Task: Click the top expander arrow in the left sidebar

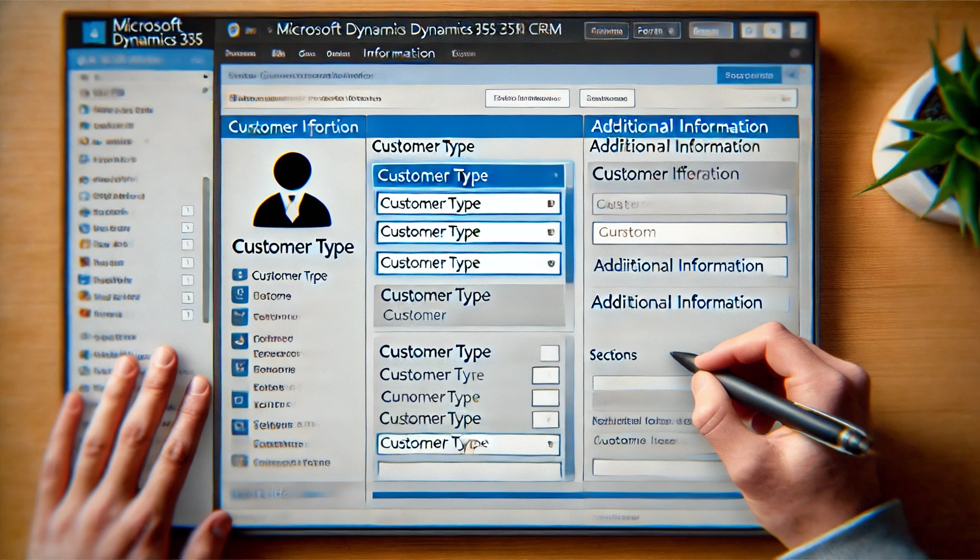Action: pyautogui.click(x=206, y=76)
